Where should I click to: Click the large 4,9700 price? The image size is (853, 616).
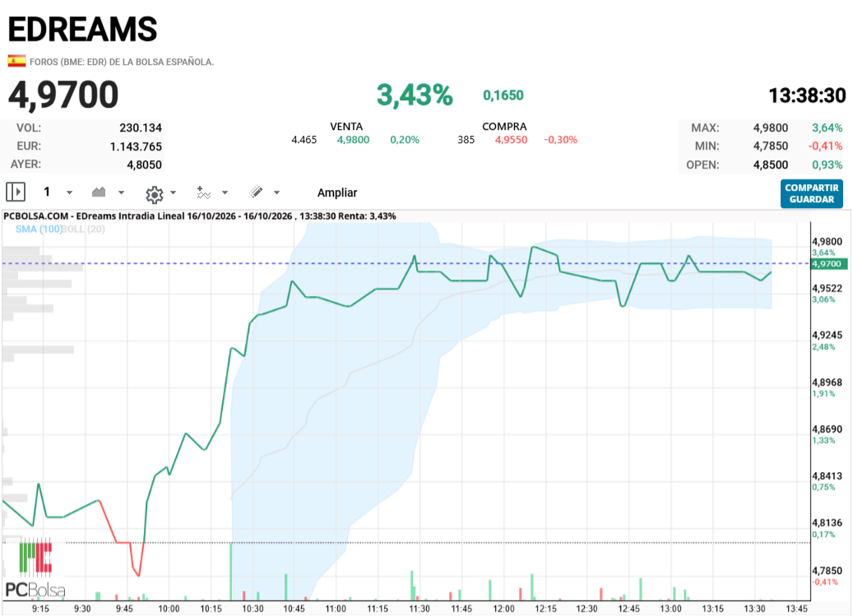[x=63, y=95]
